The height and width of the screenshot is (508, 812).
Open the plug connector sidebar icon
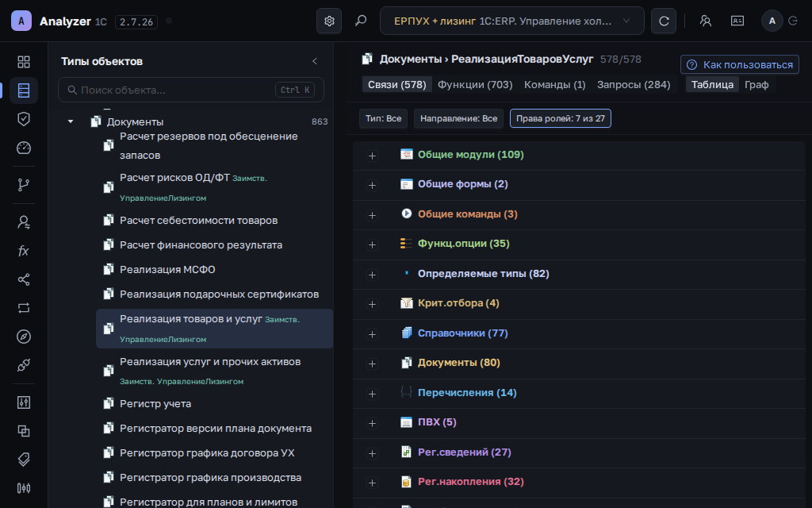tap(24, 365)
